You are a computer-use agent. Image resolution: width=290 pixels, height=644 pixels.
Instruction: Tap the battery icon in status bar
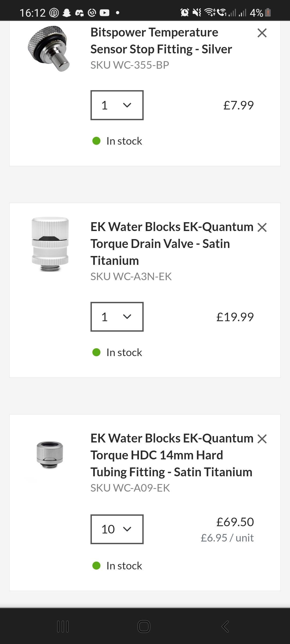[268, 12]
